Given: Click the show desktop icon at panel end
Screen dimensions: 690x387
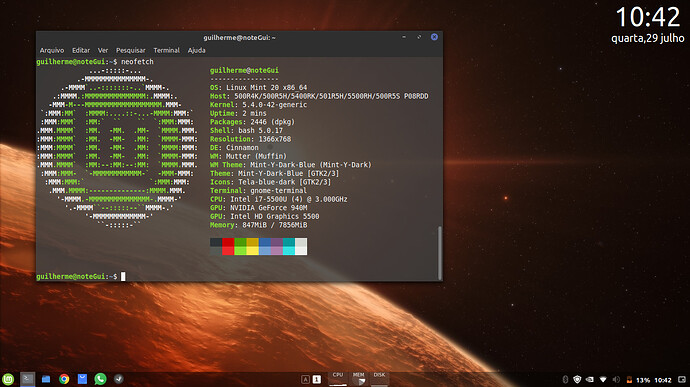Looking at the screenshot, I should tap(682, 380).
